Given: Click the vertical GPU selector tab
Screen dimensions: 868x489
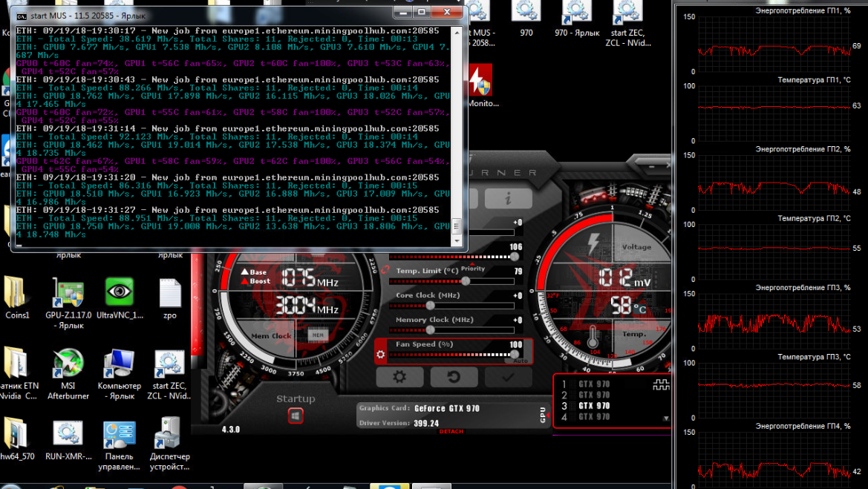Looking at the screenshot, I should point(543,414).
